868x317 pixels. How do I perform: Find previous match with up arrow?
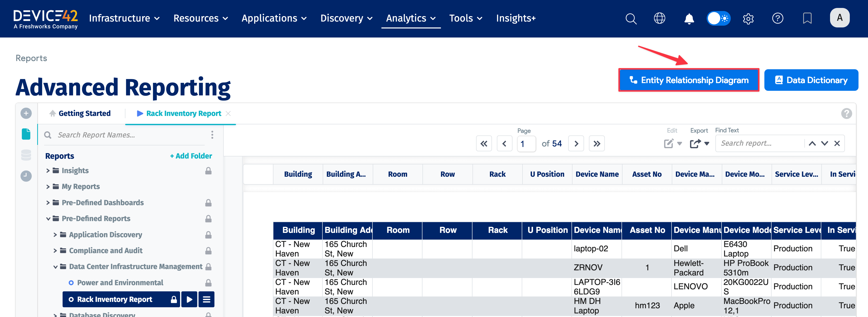click(x=812, y=144)
